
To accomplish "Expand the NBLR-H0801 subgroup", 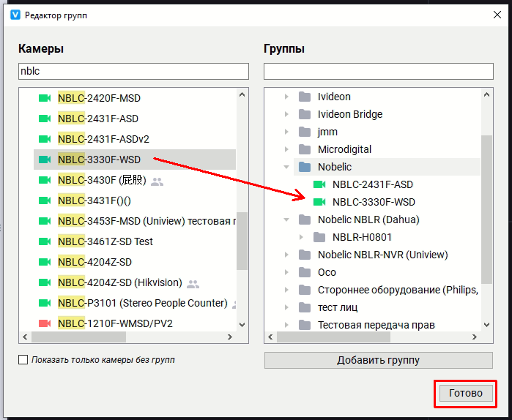I will click(301, 237).
